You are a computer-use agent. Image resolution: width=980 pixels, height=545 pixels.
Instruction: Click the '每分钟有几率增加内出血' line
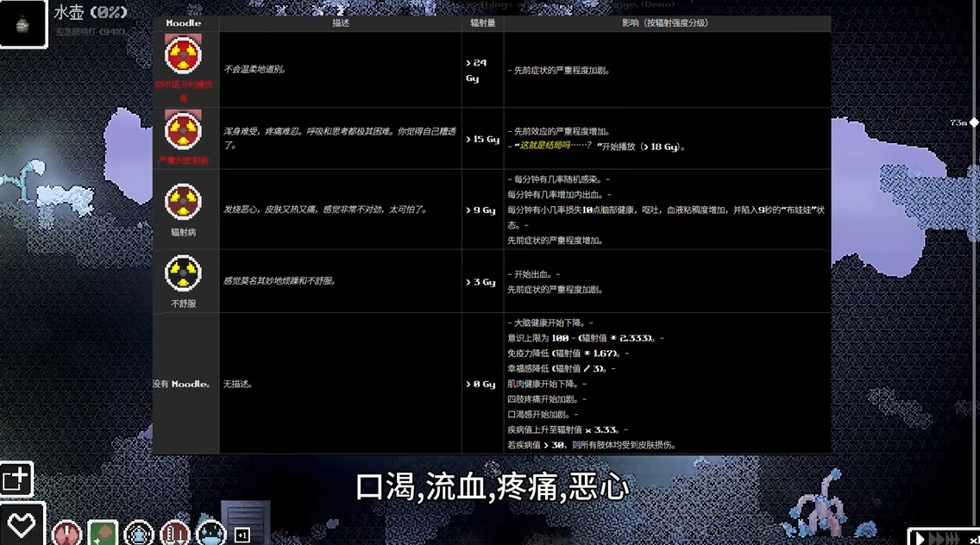[x=559, y=194]
